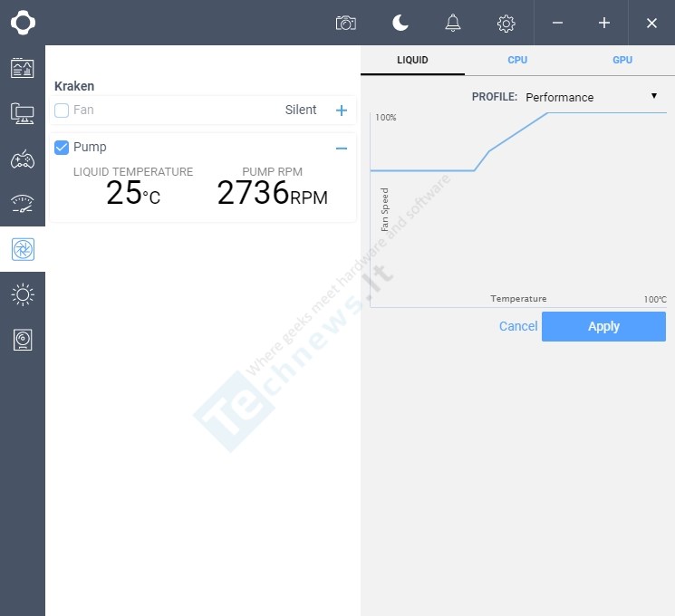The image size is (675, 616).
Task: Uncheck the Pump checkbox
Action: click(x=62, y=148)
